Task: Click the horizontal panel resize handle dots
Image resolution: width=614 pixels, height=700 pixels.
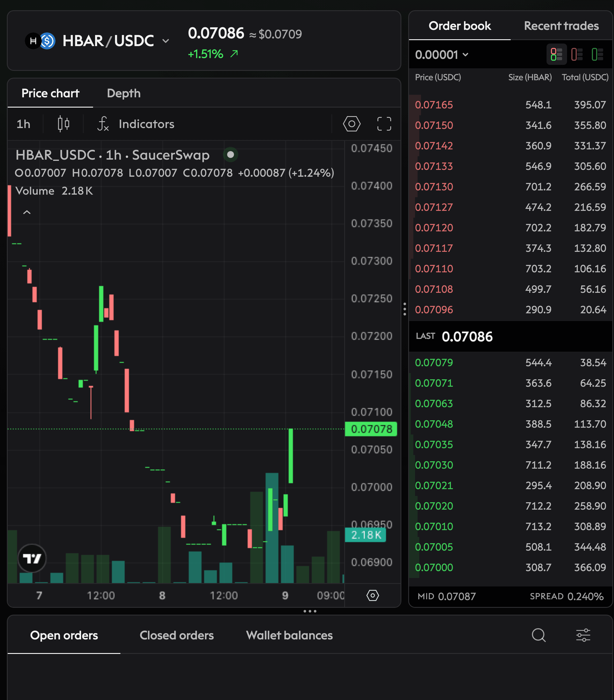Action: pyautogui.click(x=310, y=611)
